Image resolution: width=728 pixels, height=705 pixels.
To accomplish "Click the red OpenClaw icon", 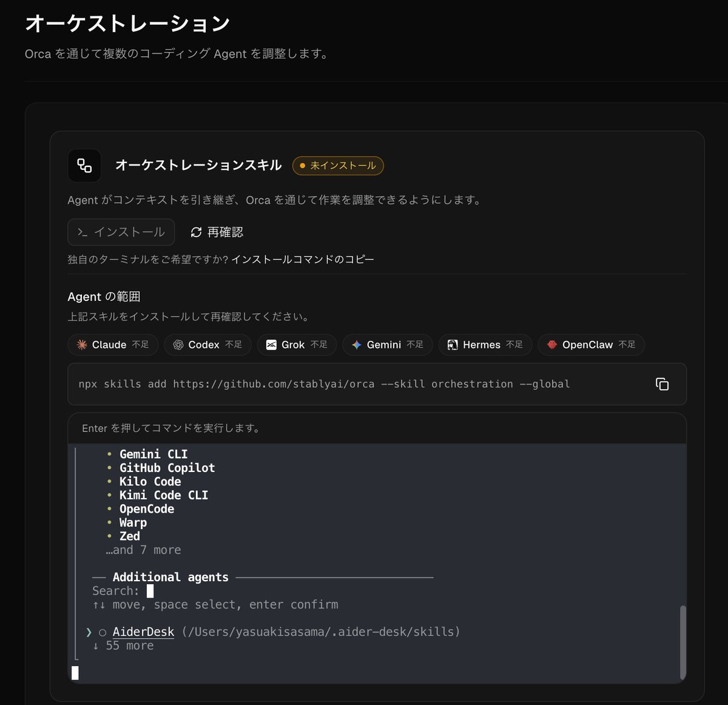I will [552, 345].
